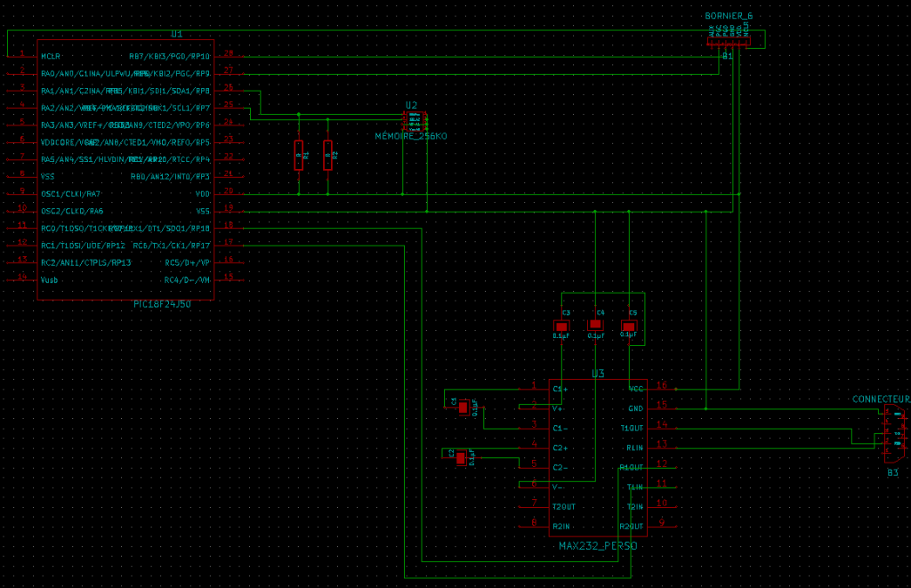This screenshot has height=588, width=911.
Task: Click the VCC pin 16 on U3
Action: pyautogui.click(x=662, y=388)
